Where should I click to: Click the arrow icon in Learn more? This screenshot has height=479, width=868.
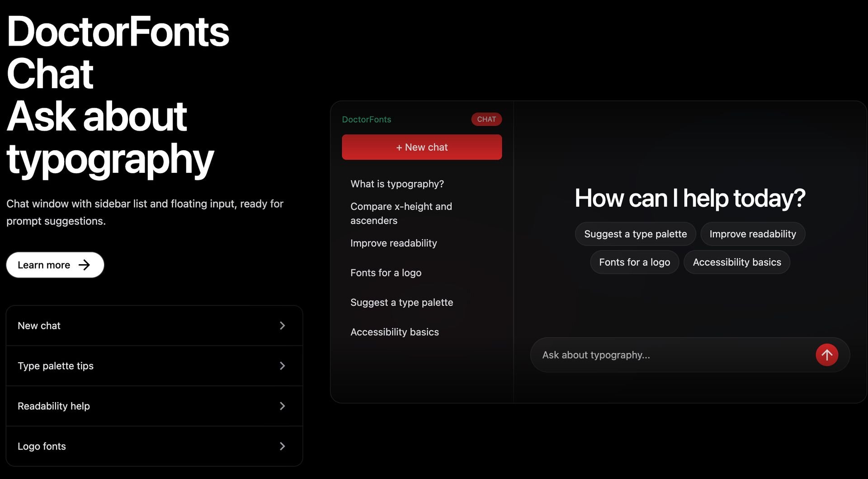(x=85, y=265)
